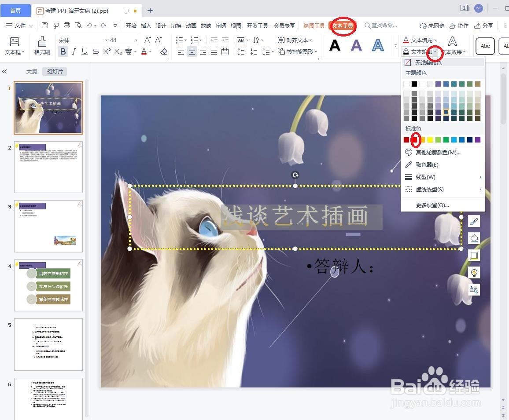509x420 pixels.
Task: Align text right
Action: (203, 51)
